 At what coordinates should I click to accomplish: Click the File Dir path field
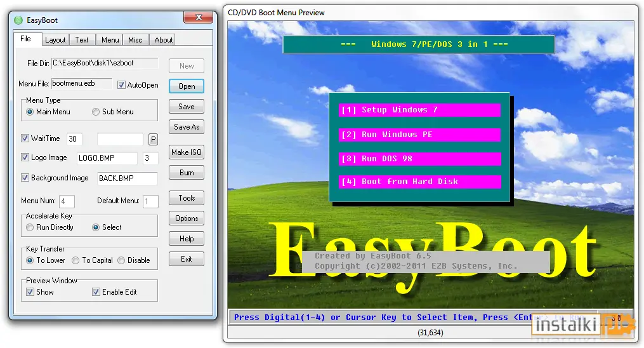coord(105,64)
